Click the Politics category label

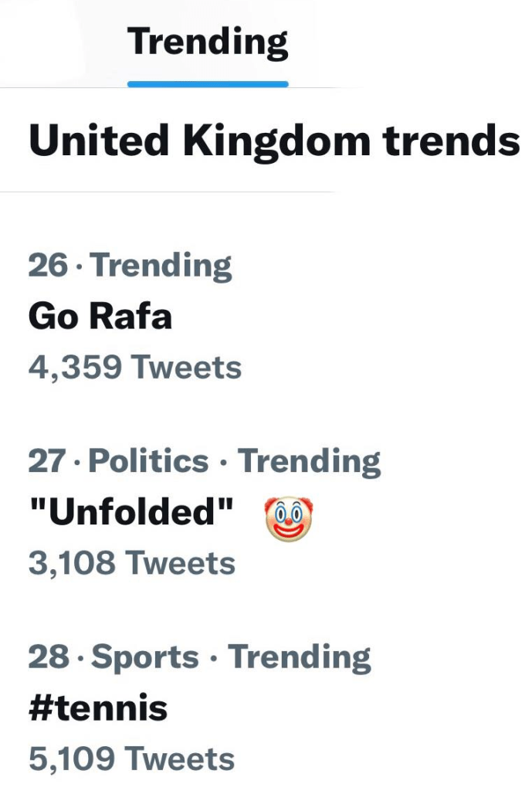(148, 462)
